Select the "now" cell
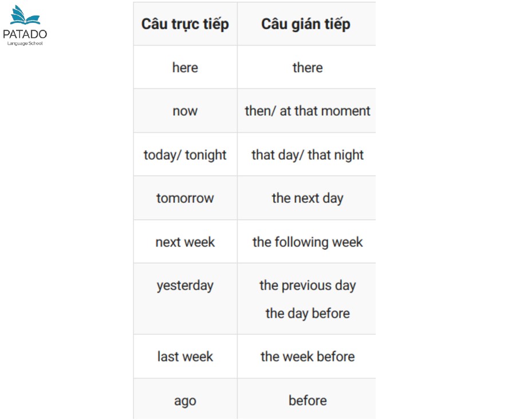The image size is (508, 420). [x=185, y=111]
